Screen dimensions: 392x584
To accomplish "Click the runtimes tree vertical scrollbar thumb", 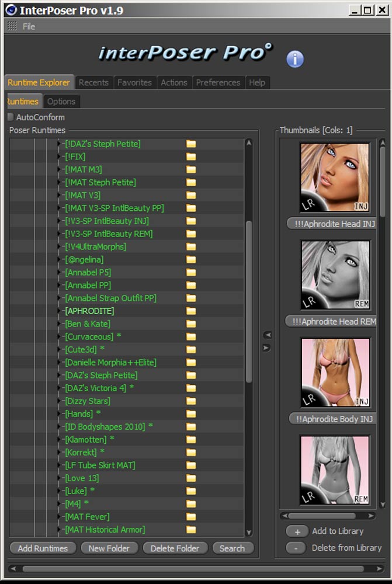I will coord(249,302).
